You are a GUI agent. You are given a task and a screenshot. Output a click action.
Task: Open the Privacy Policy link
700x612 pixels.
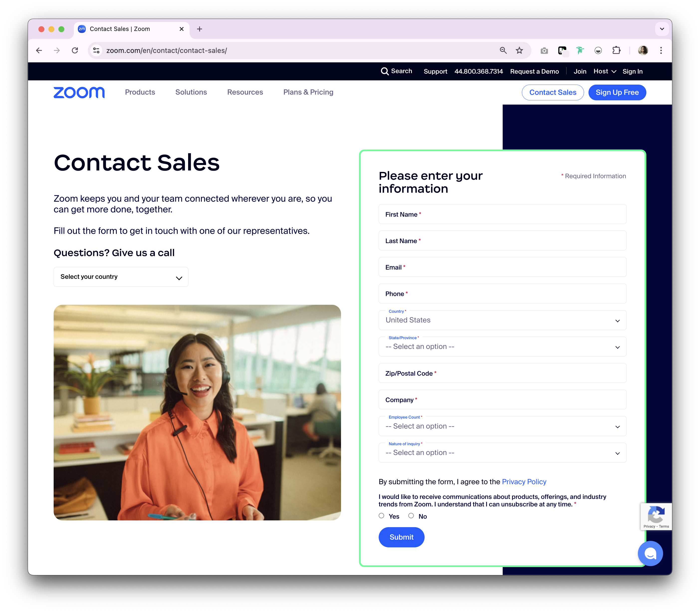click(524, 481)
